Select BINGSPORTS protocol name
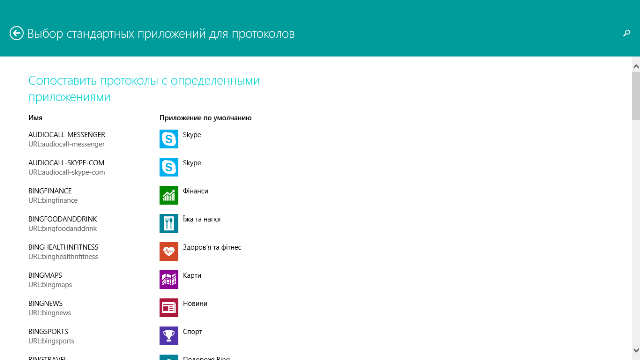Image resolution: width=640 pixels, height=360 pixels. (x=48, y=331)
